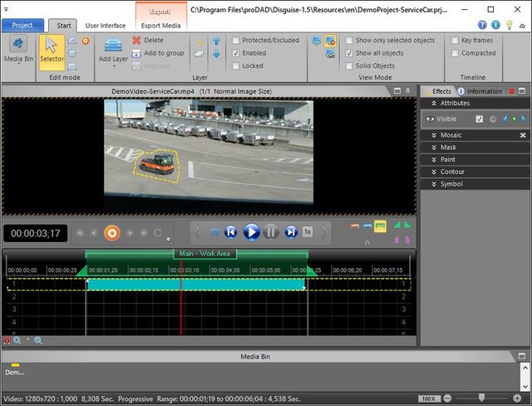Viewport: 532px width, 406px height.
Task: Collapse the Attributes section
Action: coord(455,103)
